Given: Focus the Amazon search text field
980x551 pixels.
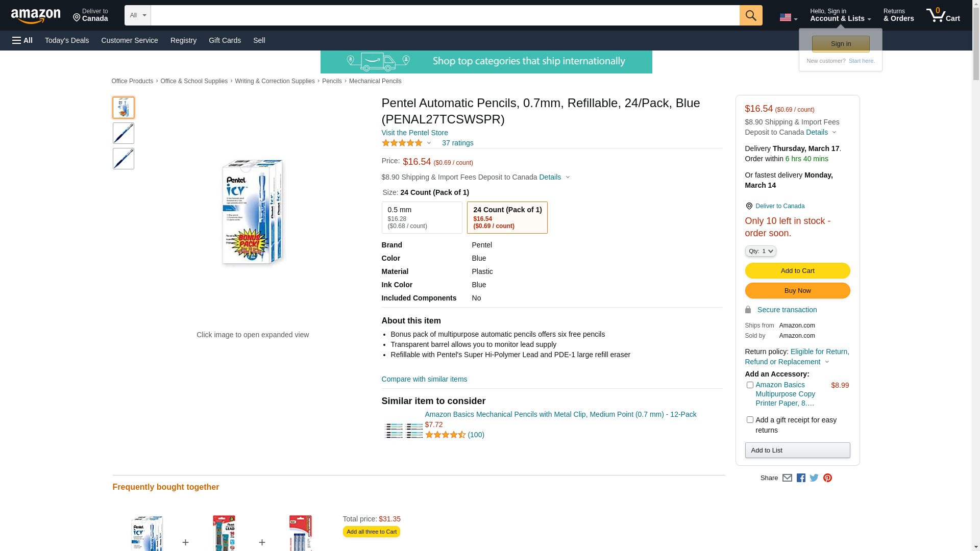Looking at the screenshot, I should pos(445,15).
